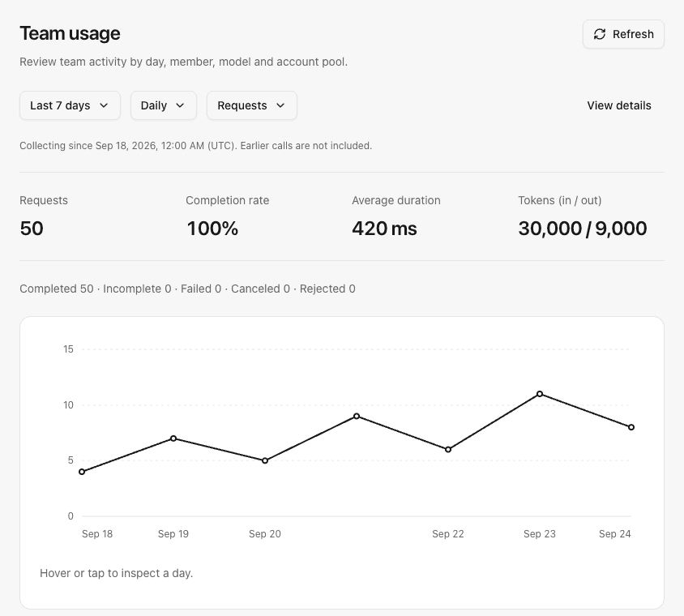Click the Refresh button

623,34
